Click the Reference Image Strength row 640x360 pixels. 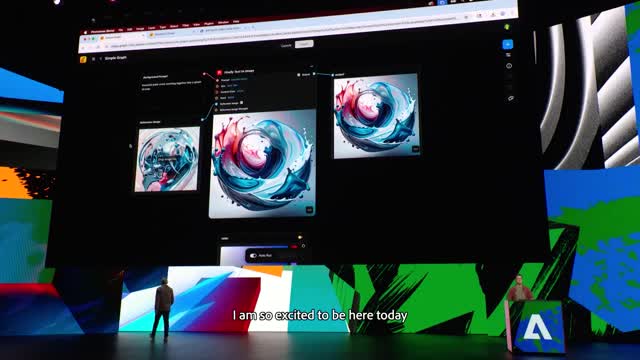click(233, 109)
